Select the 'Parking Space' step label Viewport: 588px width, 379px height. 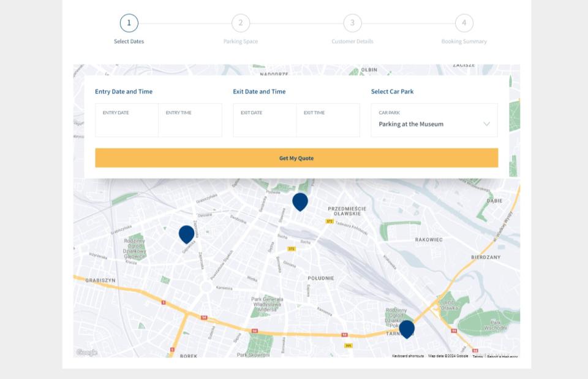click(x=241, y=42)
